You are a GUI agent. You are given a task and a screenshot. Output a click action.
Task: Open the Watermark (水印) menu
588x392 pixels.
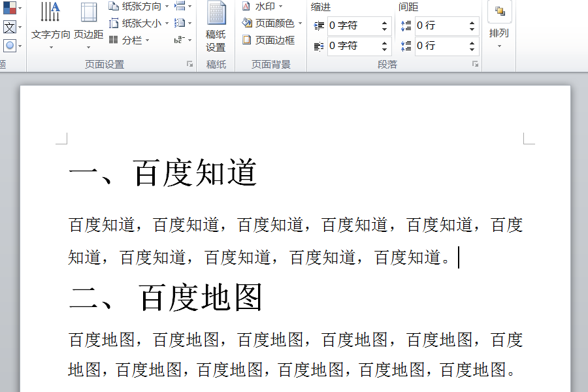pyautogui.click(x=262, y=7)
